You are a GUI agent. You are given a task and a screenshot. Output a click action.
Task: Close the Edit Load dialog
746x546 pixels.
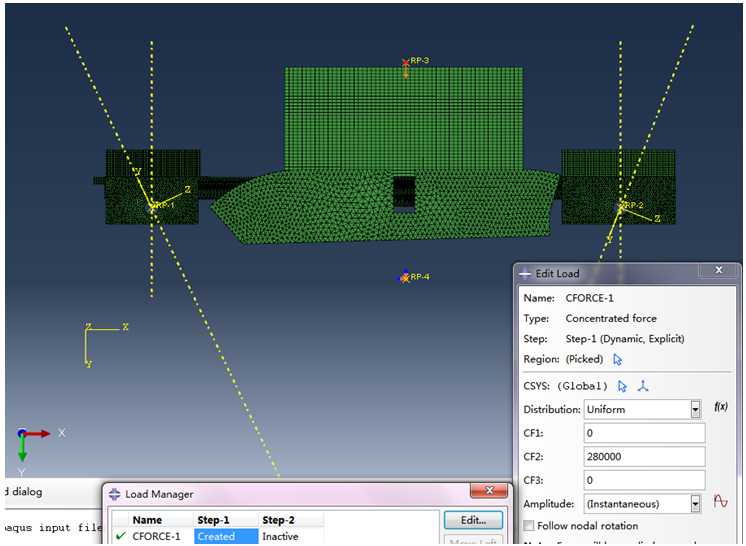[719, 271]
